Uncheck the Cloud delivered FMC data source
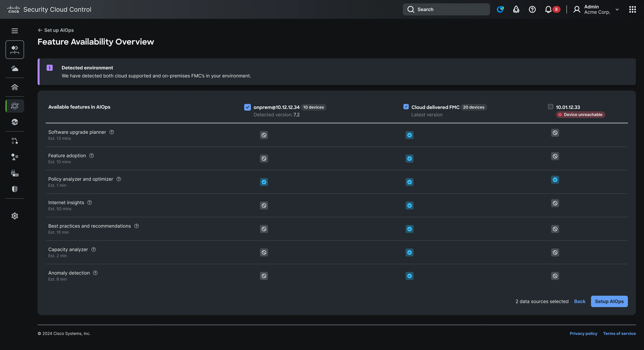The height and width of the screenshot is (350, 644). point(406,107)
